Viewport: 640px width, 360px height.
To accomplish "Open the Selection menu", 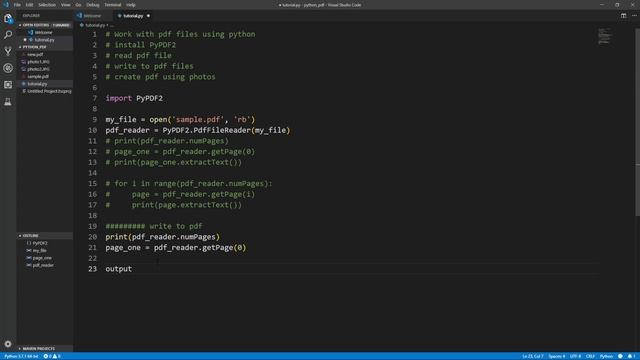I will point(47,5).
